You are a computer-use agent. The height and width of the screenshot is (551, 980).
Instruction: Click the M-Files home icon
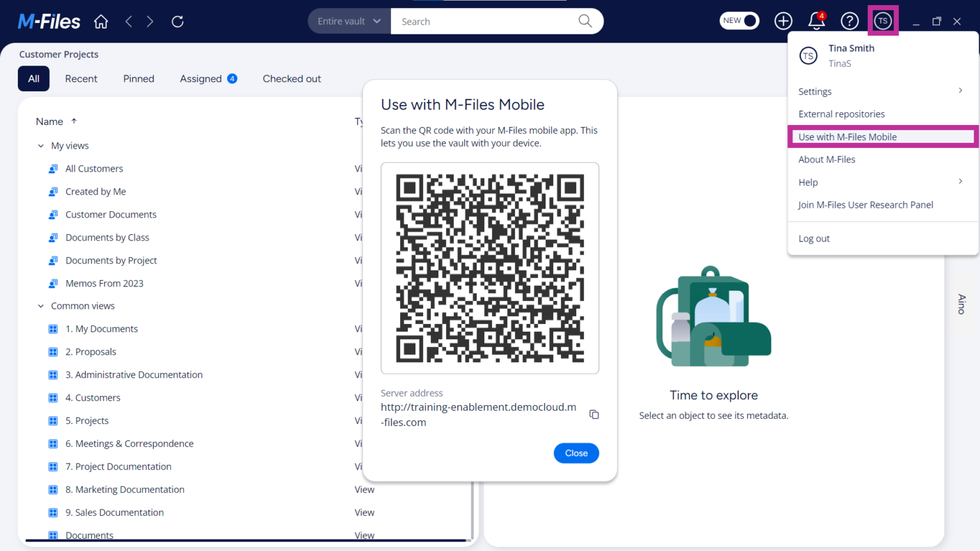(100, 21)
